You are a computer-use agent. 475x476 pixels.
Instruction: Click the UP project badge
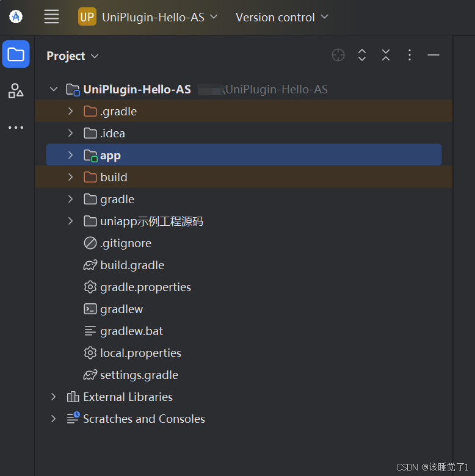point(87,16)
